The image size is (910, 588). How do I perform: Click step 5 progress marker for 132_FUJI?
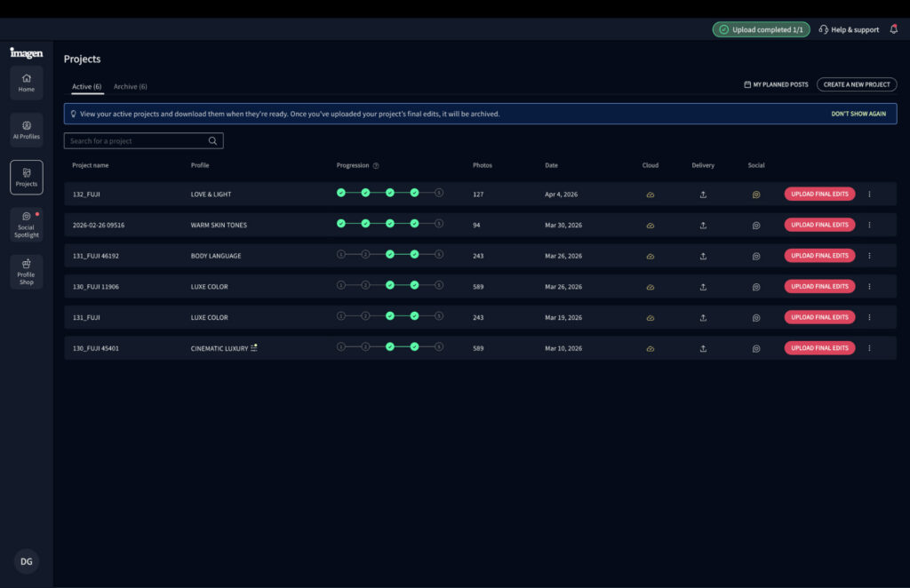point(439,194)
